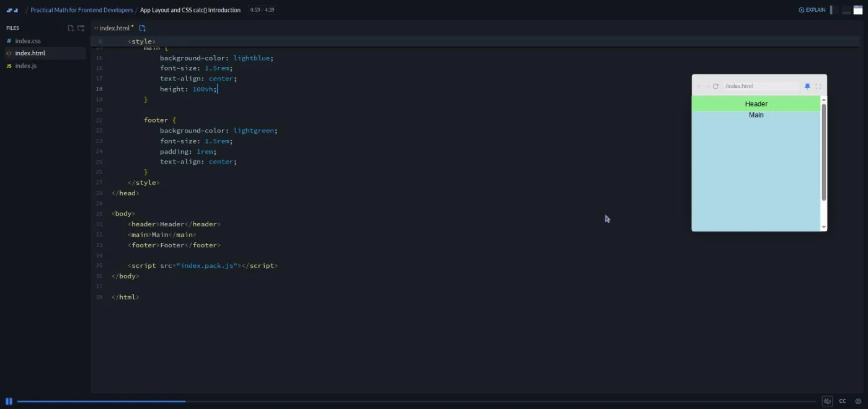This screenshot has width=868, height=409.
Task: Switch to the index.html editor tab
Action: pyautogui.click(x=113, y=28)
